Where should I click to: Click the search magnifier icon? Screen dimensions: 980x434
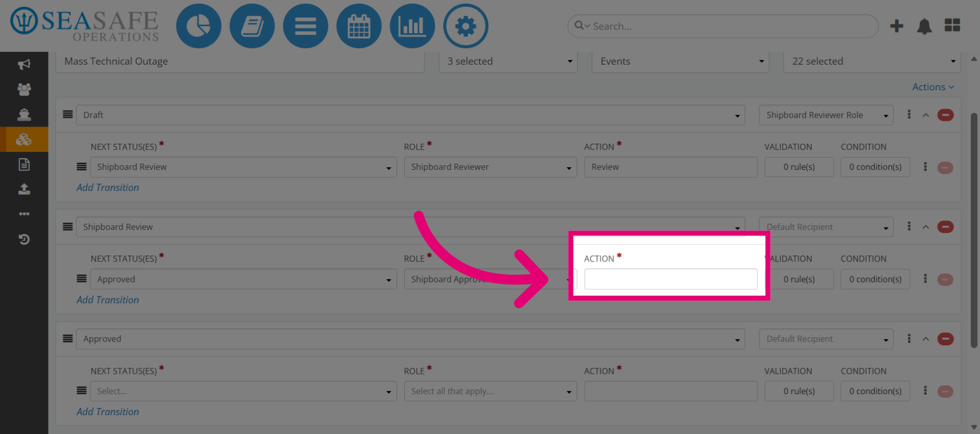[x=579, y=25]
